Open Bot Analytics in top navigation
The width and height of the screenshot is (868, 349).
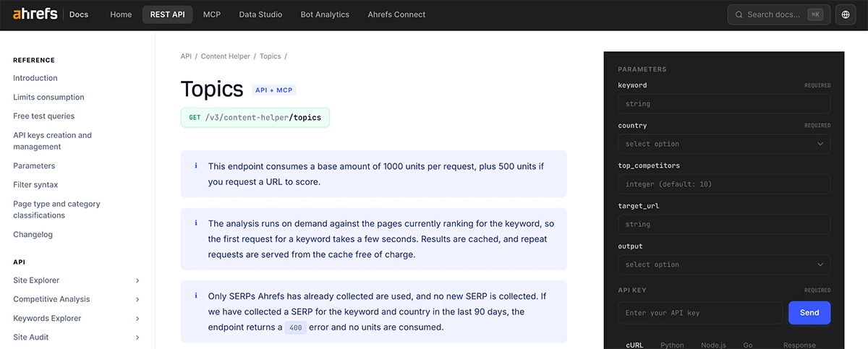[325, 14]
